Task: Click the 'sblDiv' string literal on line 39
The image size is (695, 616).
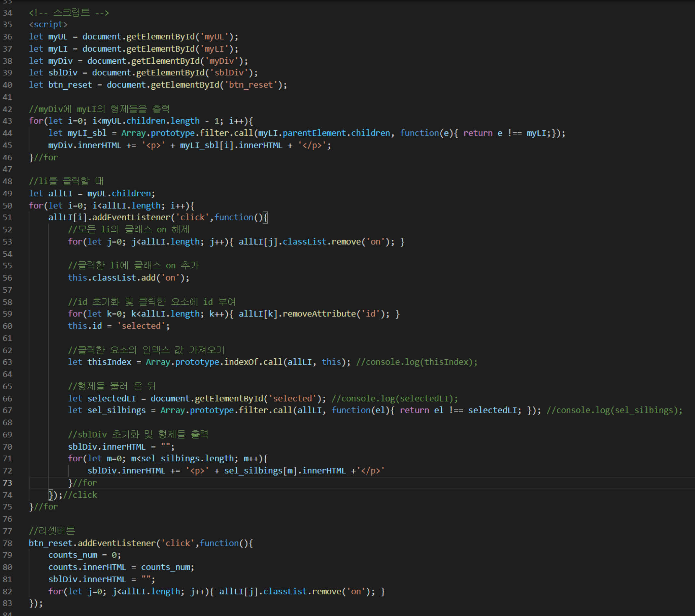Action: pos(229,73)
